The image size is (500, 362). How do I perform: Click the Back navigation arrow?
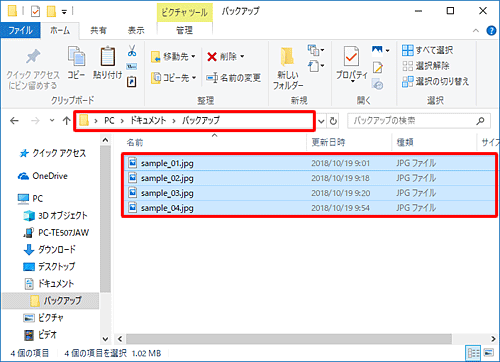pos(14,121)
